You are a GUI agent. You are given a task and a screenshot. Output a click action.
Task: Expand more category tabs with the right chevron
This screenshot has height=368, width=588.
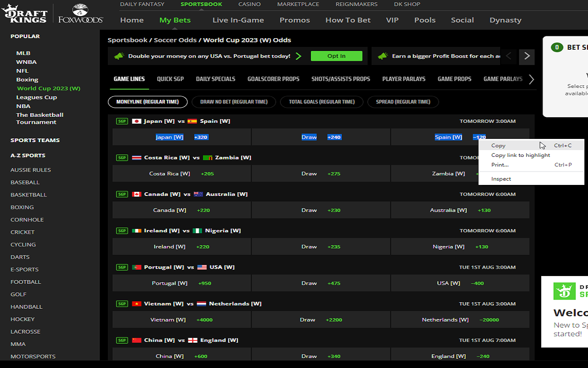coord(531,79)
